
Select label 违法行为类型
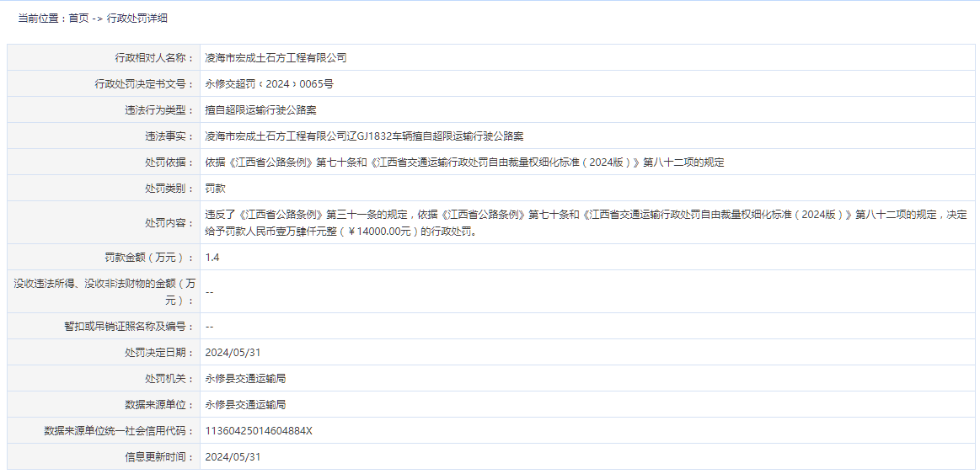159,110
